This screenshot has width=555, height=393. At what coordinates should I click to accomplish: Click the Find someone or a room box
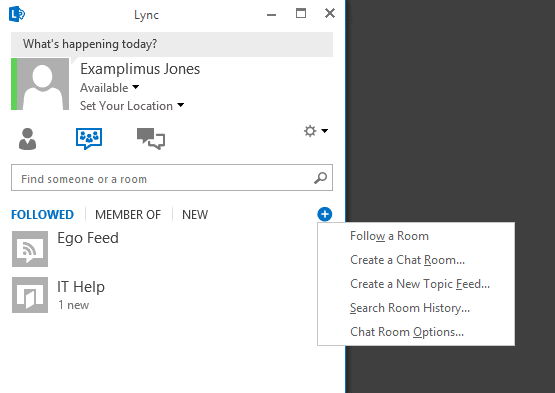tap(172, 178)
